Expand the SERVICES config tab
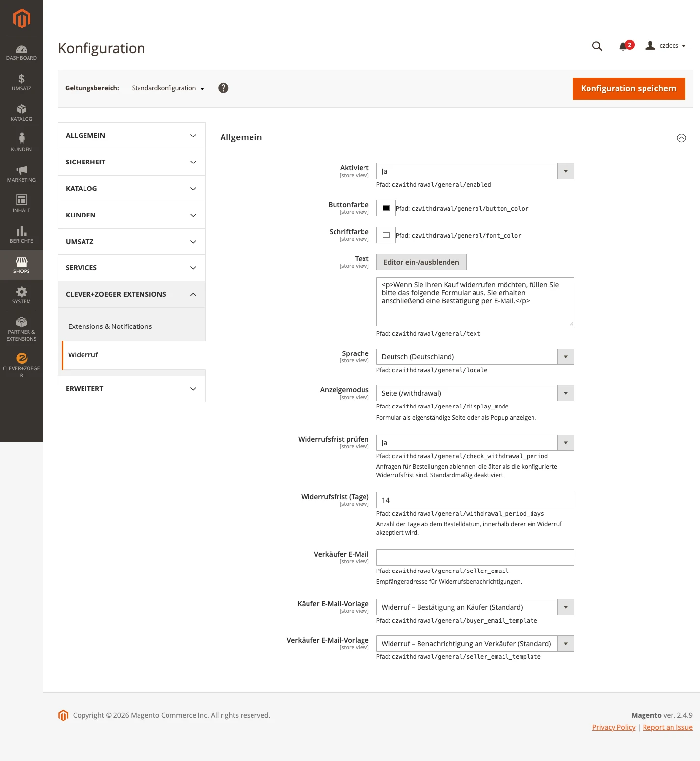Viewport: 700px width, 761px height. pyautogui.click(x=132, y=268)
